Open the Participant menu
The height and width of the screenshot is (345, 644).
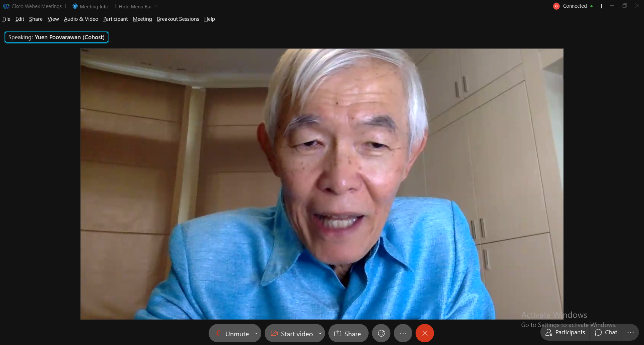coord(115,19)
